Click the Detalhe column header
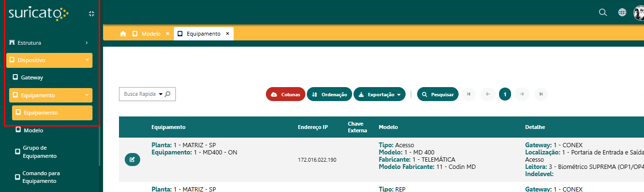Viewport: 644px width, 192px height. pos(535,127)
